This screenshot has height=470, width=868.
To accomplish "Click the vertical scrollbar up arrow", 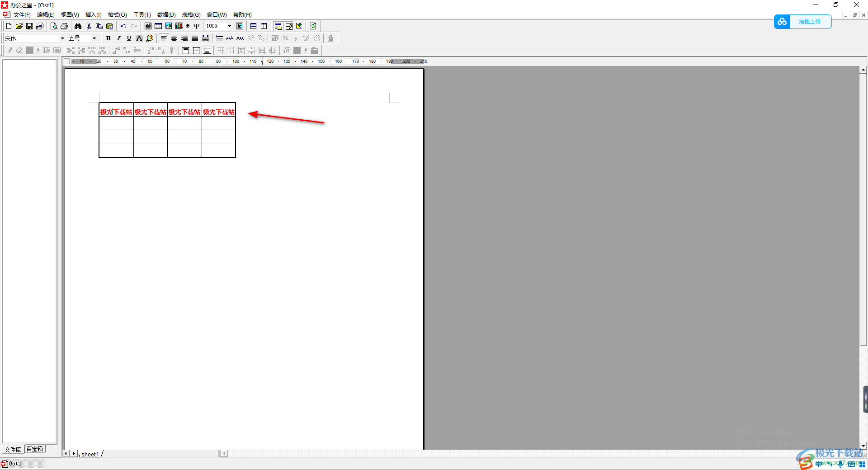I will tap(863, 70).
